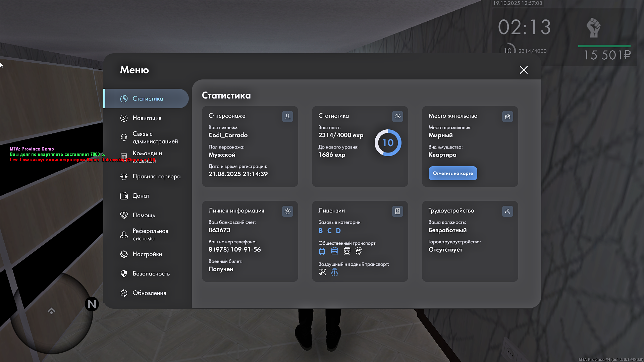The image size is (644, 362).
Task: Open the Навигация menu section
Action: pyautogui.click(x=147, y=118)
